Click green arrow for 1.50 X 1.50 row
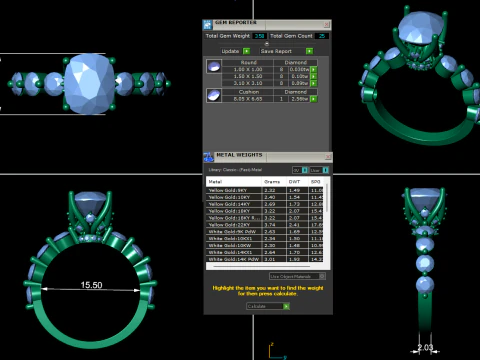480x360 pixels. (x=313, y=76)
